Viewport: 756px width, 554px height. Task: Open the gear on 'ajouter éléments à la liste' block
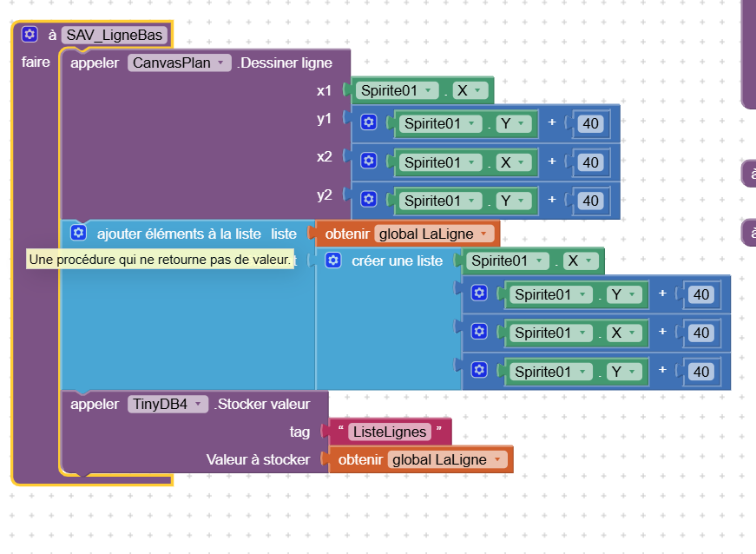click(78, 233)
